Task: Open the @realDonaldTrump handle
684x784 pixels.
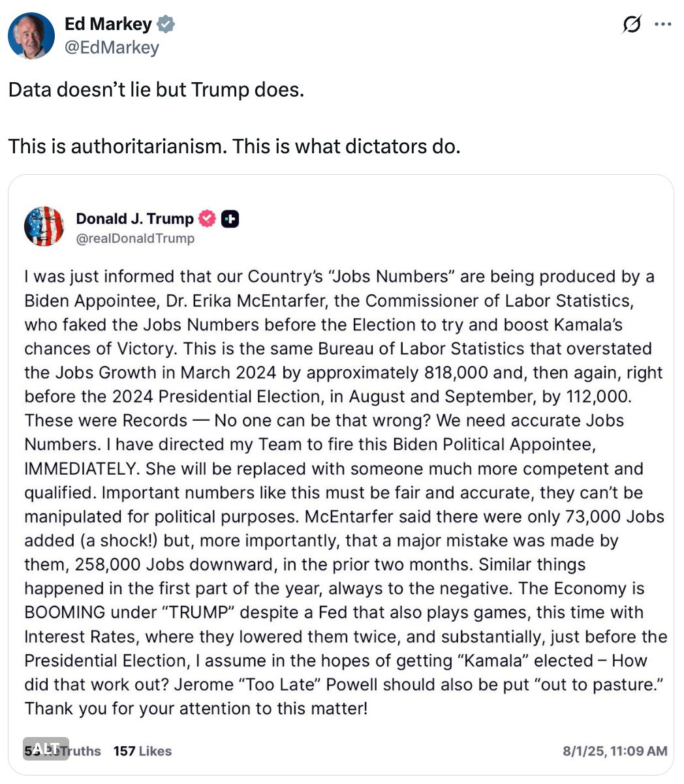Action: [136, 238]
